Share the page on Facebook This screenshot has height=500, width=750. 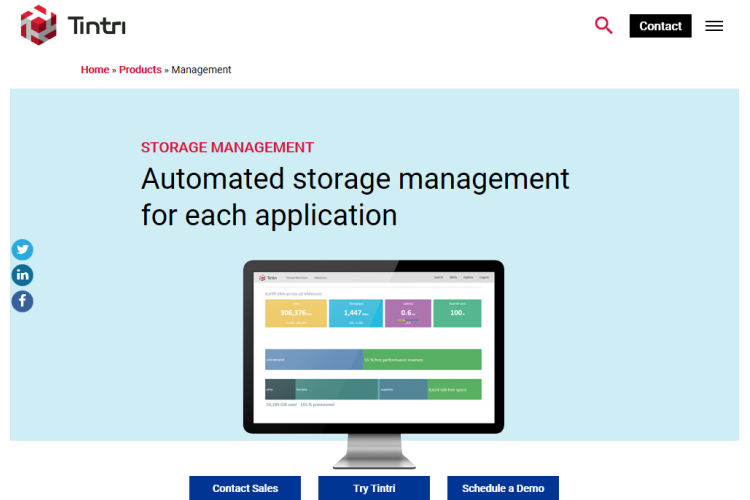click(22, 301)
